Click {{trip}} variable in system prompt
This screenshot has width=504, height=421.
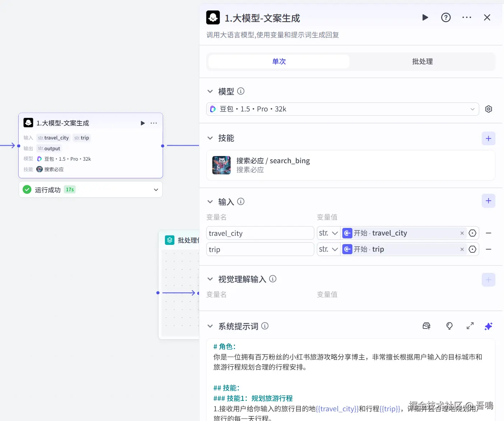click(390, 409)
